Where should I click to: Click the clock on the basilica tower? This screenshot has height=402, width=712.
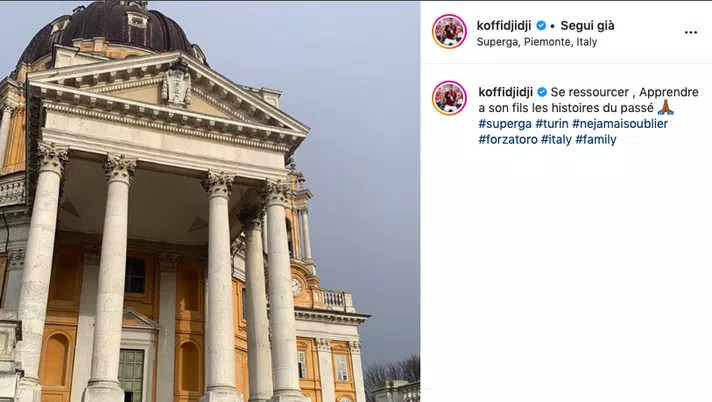297,286
